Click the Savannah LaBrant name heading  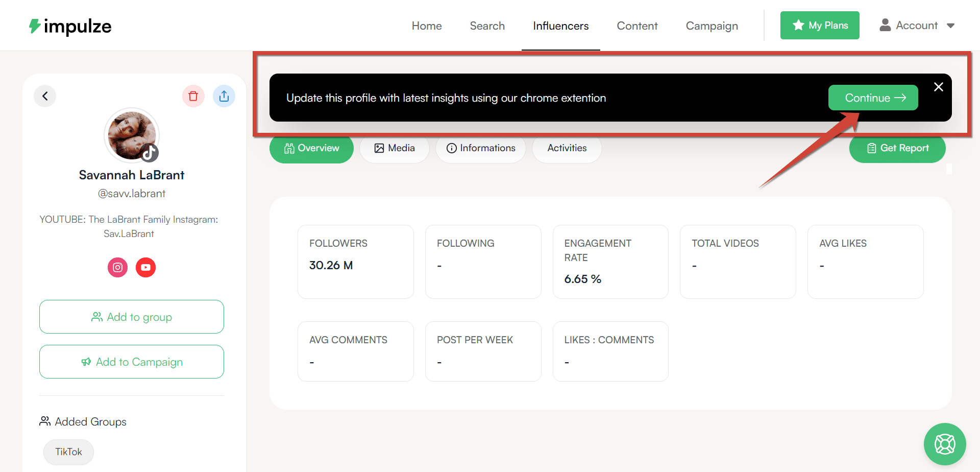coord(132,175)
